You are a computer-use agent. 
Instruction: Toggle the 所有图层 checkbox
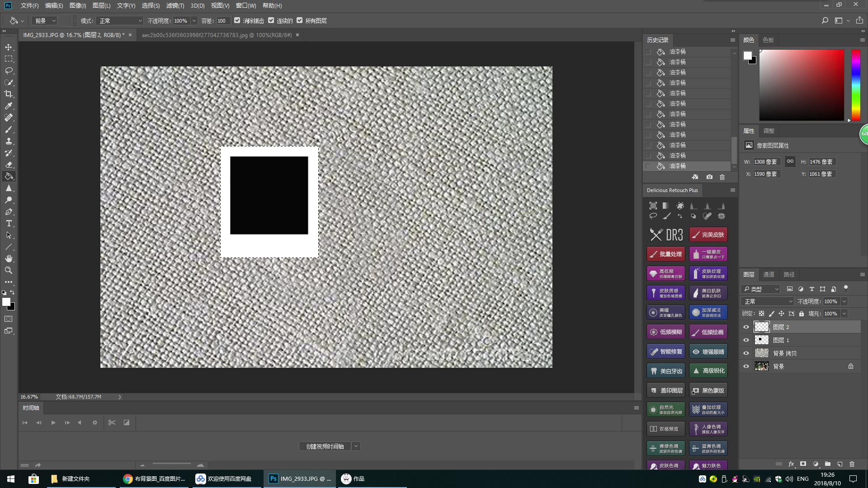[x=300, y=20]
